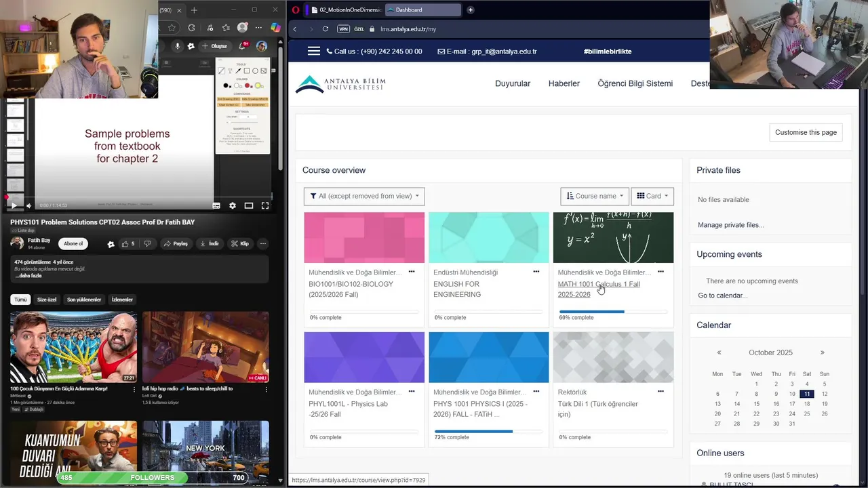Mute the YouTube video volume
868x488 pixels.
click(29, 205)
